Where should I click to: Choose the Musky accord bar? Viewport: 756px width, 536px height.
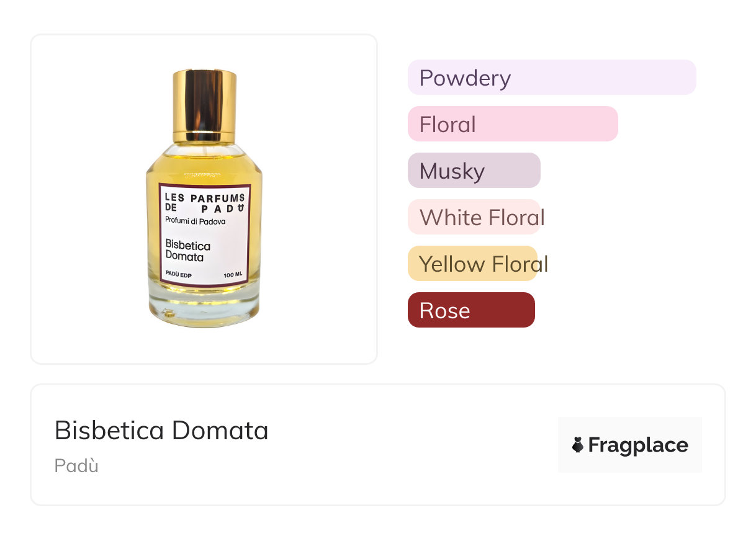474,171
